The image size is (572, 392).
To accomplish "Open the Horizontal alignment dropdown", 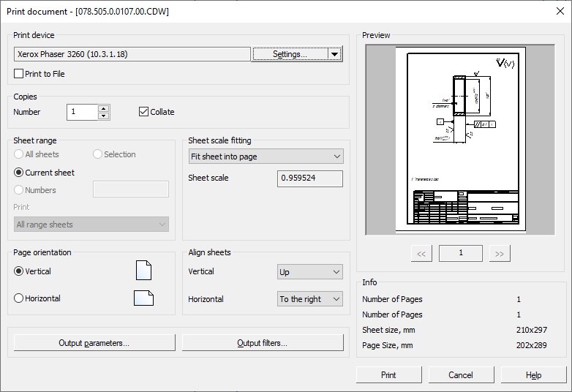I will click(310, 299).
